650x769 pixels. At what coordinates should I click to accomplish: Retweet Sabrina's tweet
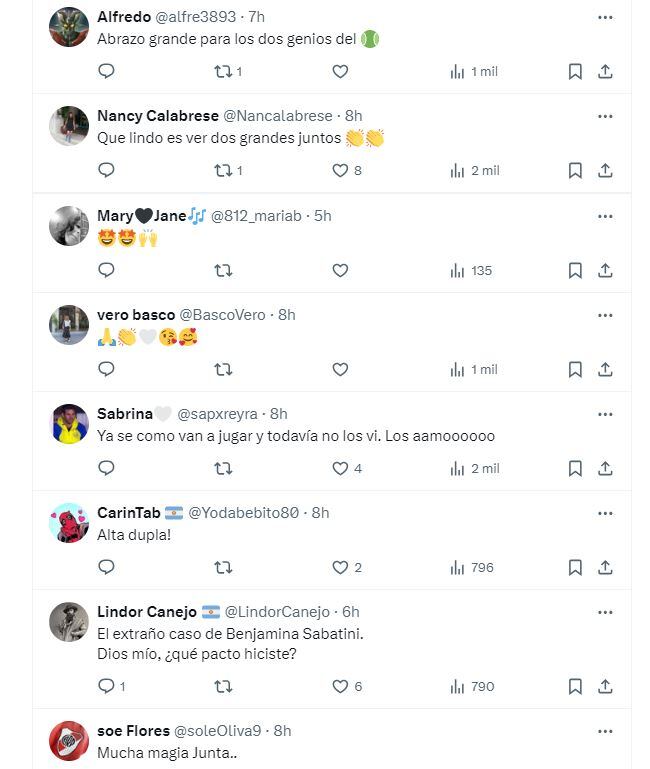[x=224, y=468]
